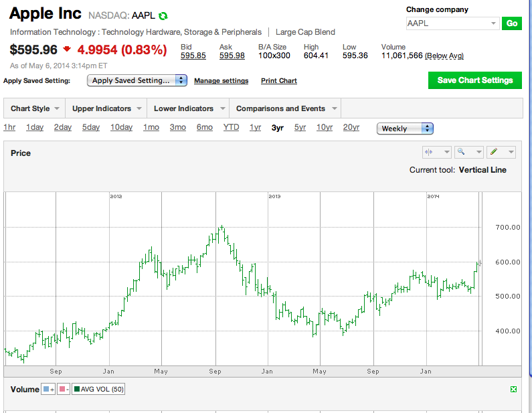The height and width of the screenshot is (413, 532).
Task: Close the Volume panel with green X
Action: [513, 390]
